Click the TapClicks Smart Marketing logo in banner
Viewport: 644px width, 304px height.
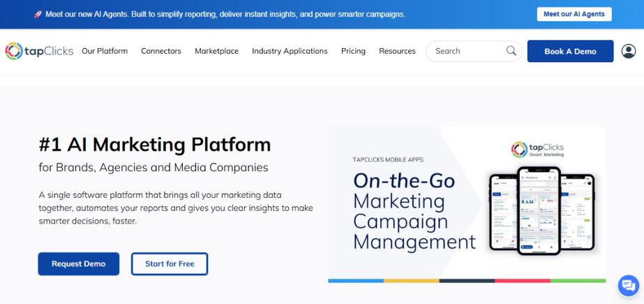538,150
